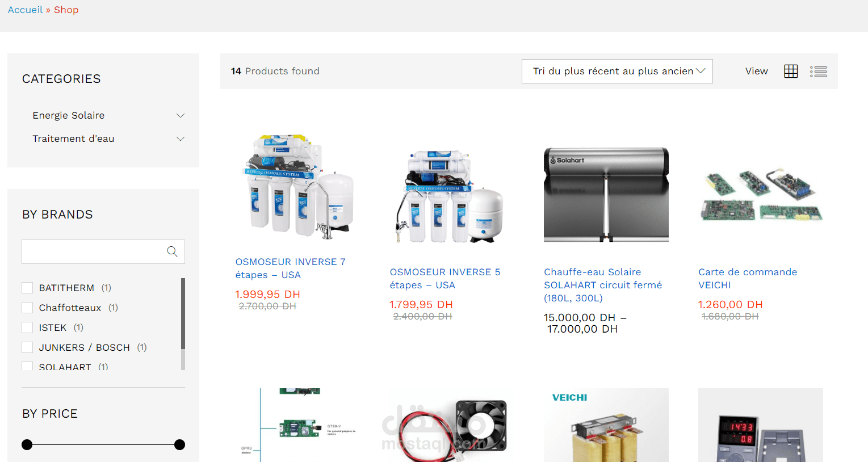Expand the Traitement d'eau category chevron
Screen dimensions: 868x462
[x=181, y=139]
